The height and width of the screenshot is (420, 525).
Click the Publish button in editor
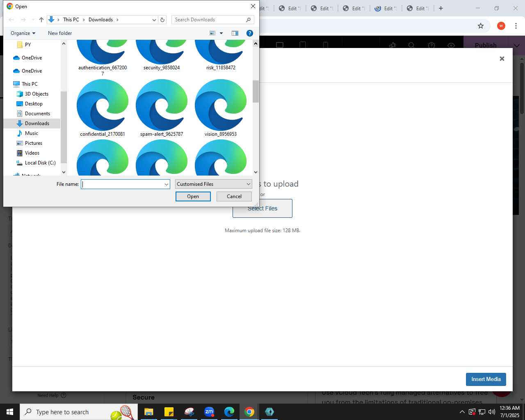(486, 45)
